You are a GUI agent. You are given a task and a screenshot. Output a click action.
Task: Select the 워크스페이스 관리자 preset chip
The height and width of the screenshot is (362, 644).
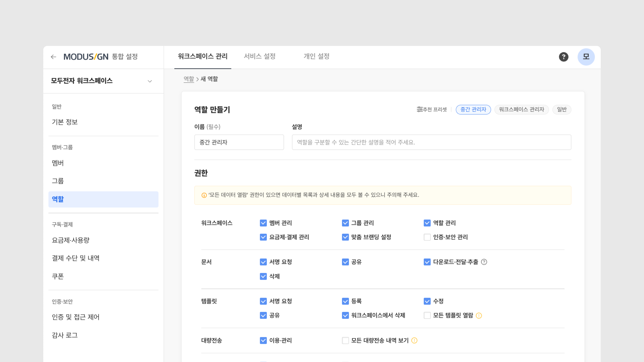tap(522, 109)
